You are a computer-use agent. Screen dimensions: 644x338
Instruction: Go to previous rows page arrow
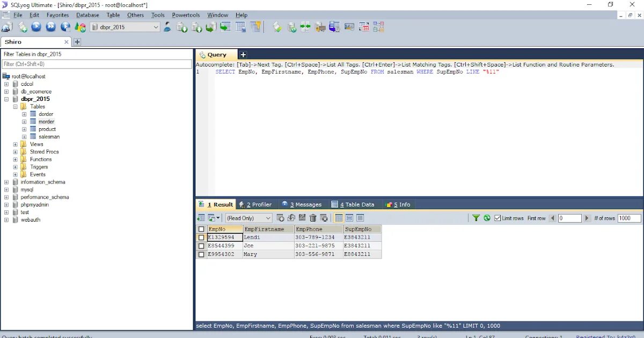(553, 218)
